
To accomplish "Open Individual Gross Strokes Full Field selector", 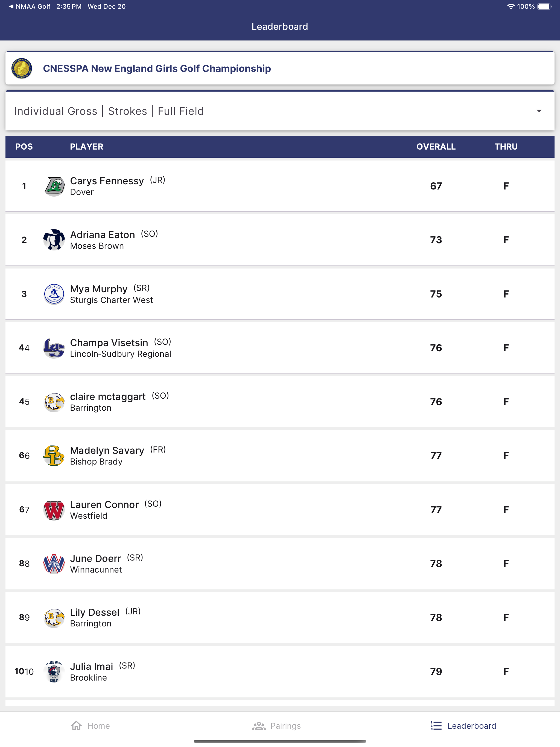I will pyautogui.click(x=280, y=111).
